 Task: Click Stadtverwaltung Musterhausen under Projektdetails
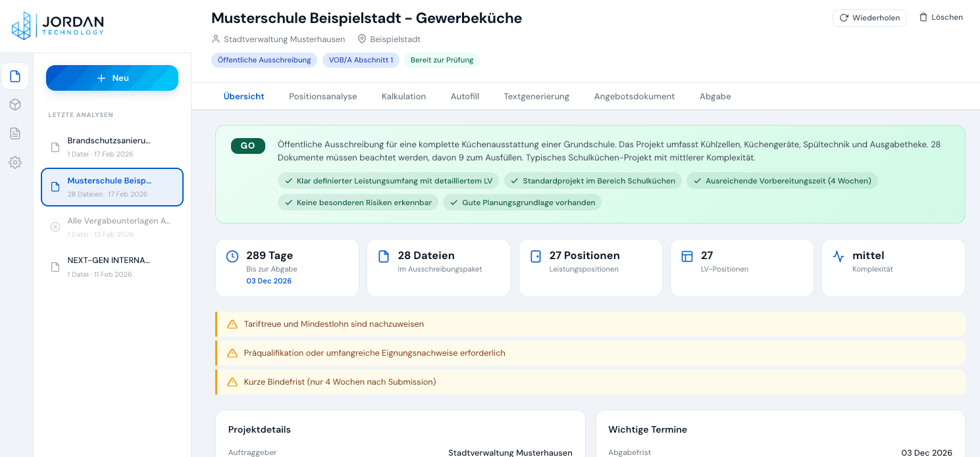tap(510, 452)
